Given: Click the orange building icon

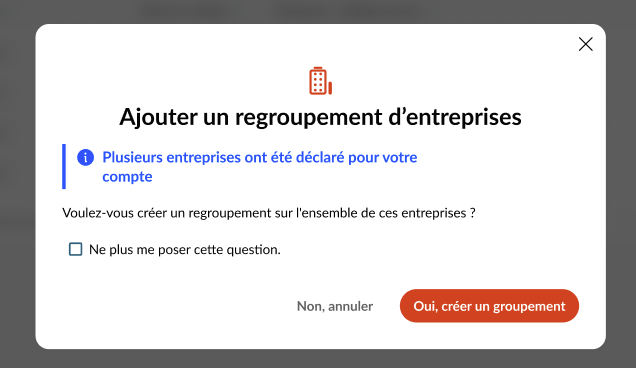Looking at the screenshot, I should tap(320, 81).
